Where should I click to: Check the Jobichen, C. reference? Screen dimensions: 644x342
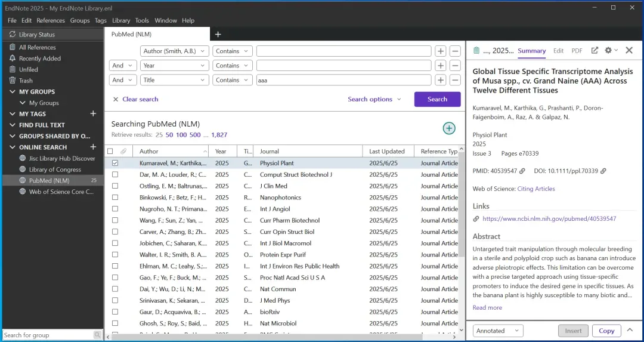tap(115, 243)
